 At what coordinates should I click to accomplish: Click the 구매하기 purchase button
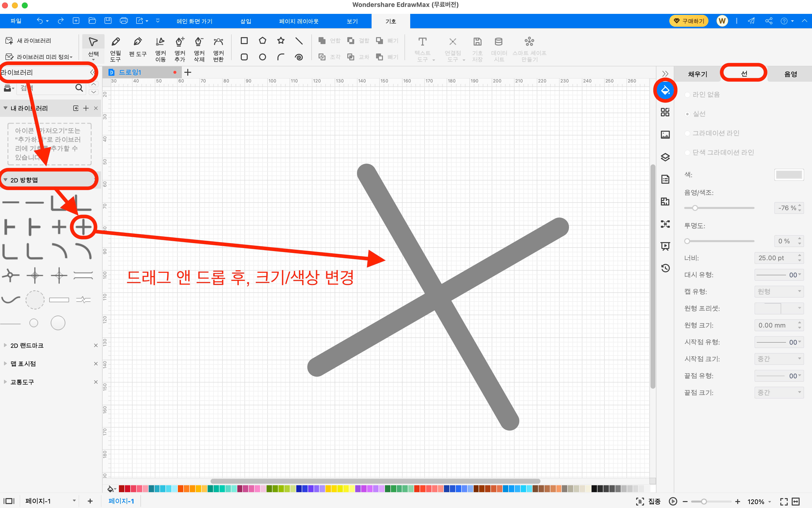click(x=689, y=21)
